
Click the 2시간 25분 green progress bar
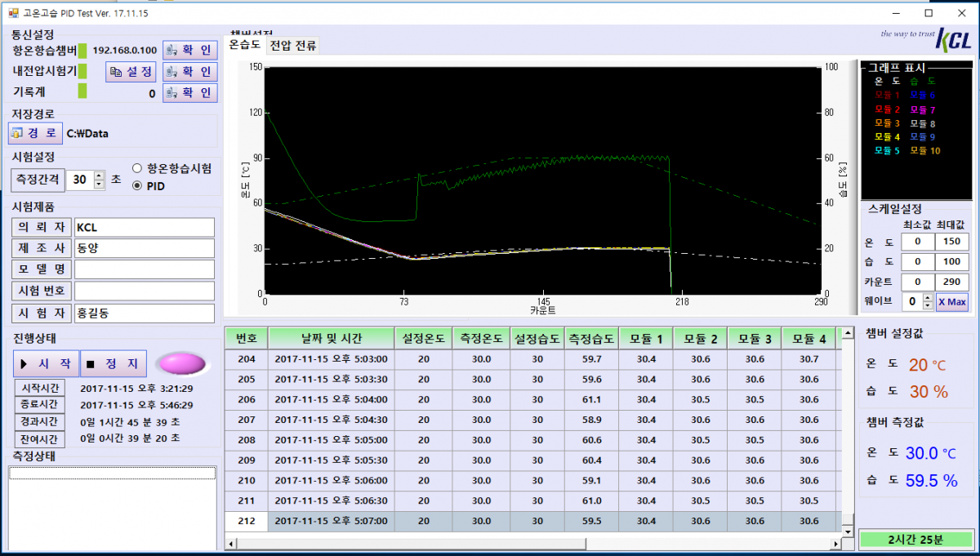pos(915,539)
